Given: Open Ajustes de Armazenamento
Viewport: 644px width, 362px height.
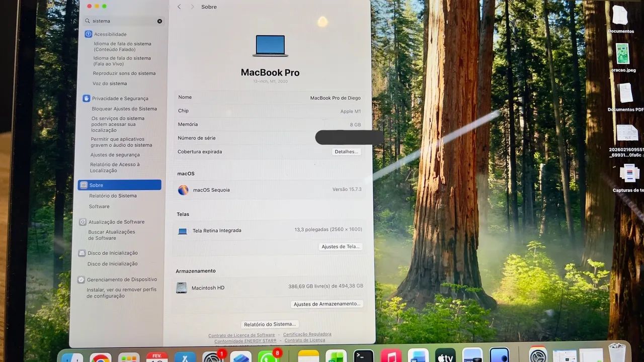Looking at the screenshot, I should (327, 304).
